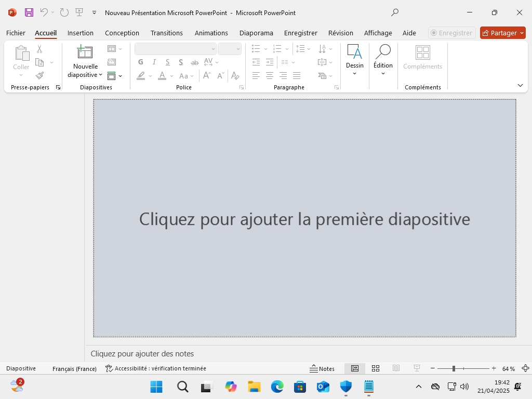Toggle normal view in status bar

click(x=355, y=368)
